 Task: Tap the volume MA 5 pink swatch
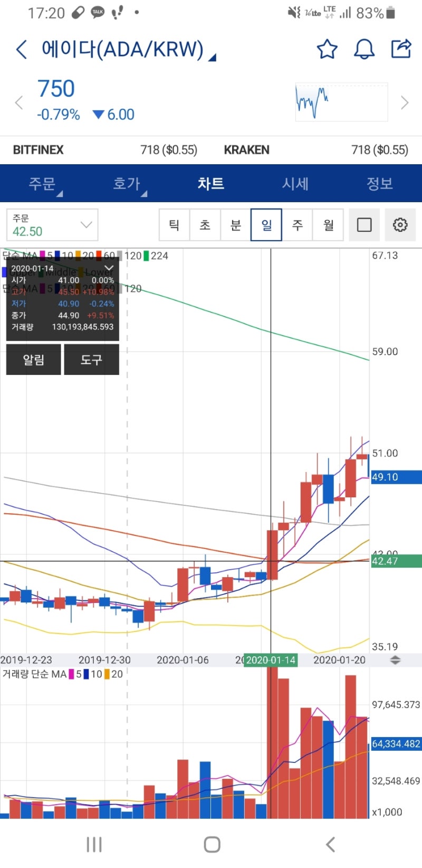(72, 674)
